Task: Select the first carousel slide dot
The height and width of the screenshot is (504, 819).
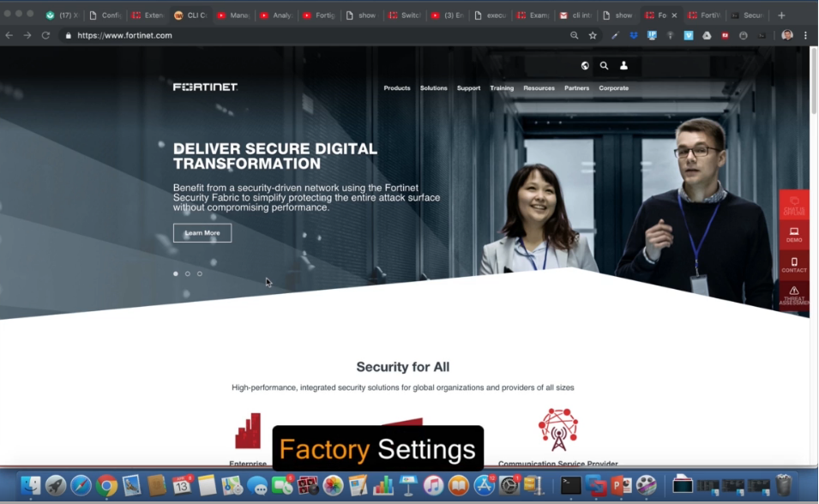Action: (176, 273)
